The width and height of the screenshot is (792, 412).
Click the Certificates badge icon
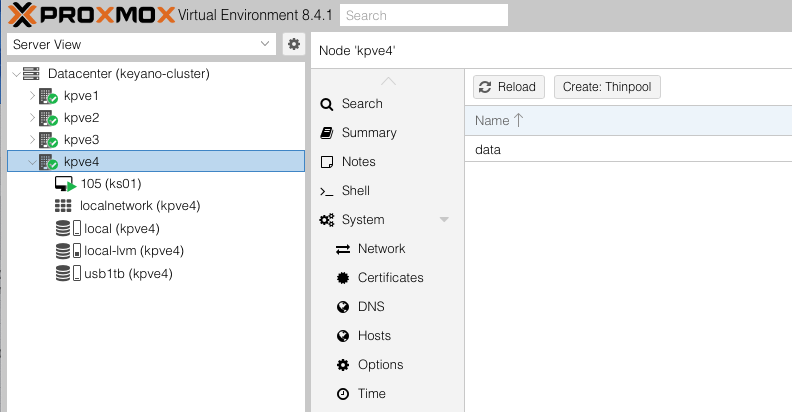(343, 278)
